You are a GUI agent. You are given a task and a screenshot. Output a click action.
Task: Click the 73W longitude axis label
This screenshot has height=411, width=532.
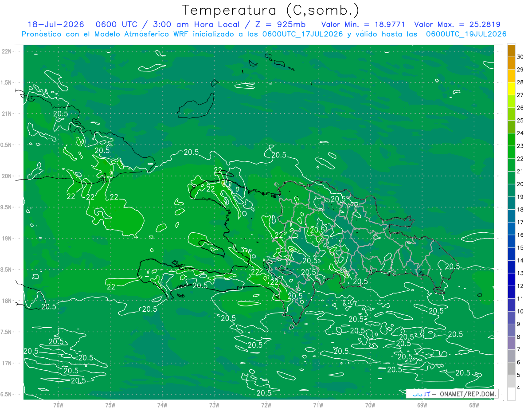click(214, 405)
